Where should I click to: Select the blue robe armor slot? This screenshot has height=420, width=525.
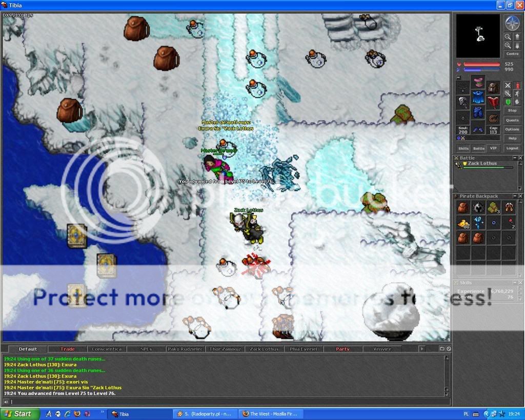click(478, 97)
